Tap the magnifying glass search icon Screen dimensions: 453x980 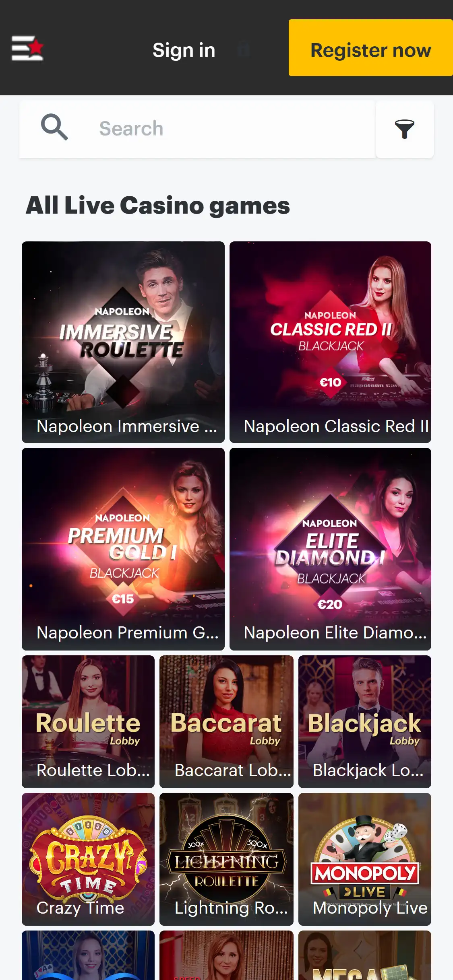point(54,127)
